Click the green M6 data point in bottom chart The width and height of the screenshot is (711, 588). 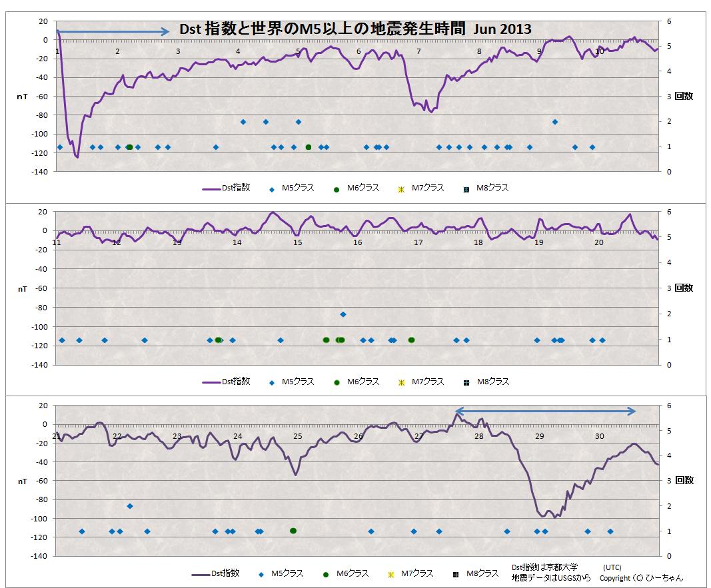(293, 531)
